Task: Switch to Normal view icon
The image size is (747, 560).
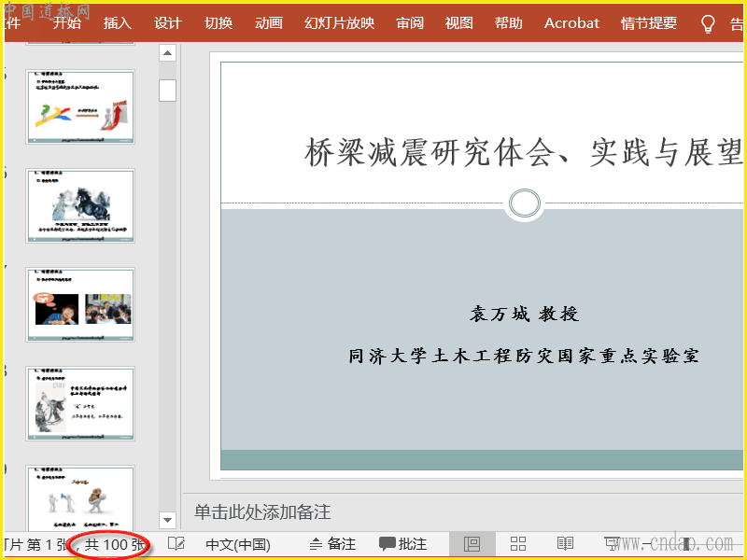Action: [x=472, y=544]
